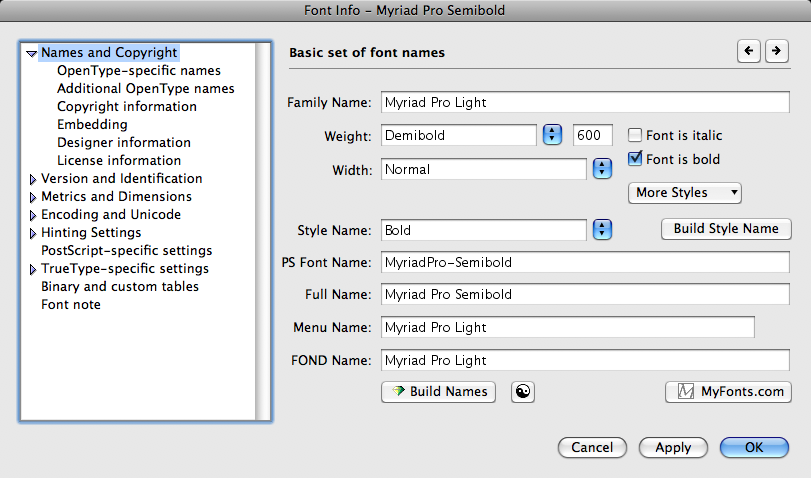This screenshot has height=478, width=811.
Task: Expand Encoding and Unicode triangle
Action: pyautogui.click(x=33, y=215)
